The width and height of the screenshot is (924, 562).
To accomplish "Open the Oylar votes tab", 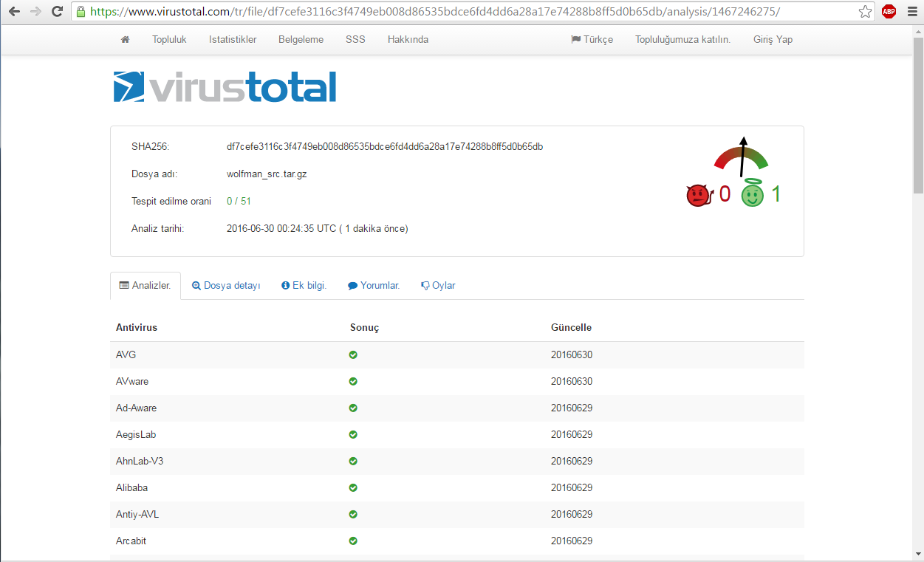I will (438, 286).
